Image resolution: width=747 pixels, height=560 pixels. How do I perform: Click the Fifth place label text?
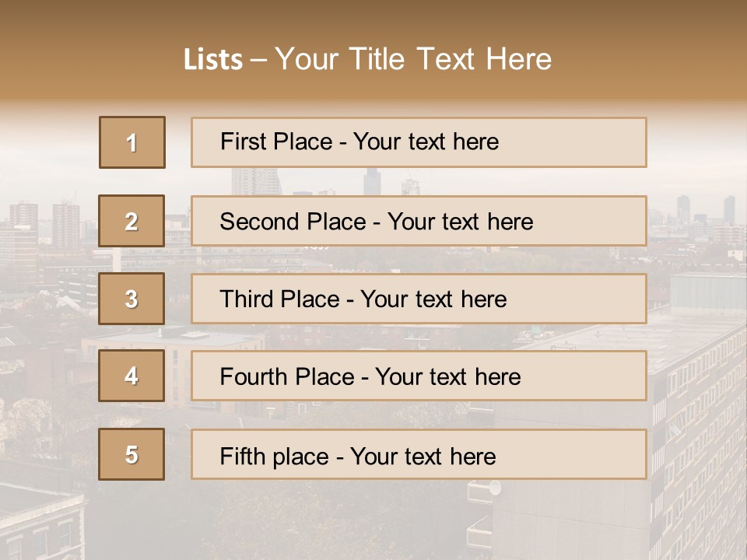(275, 457)
